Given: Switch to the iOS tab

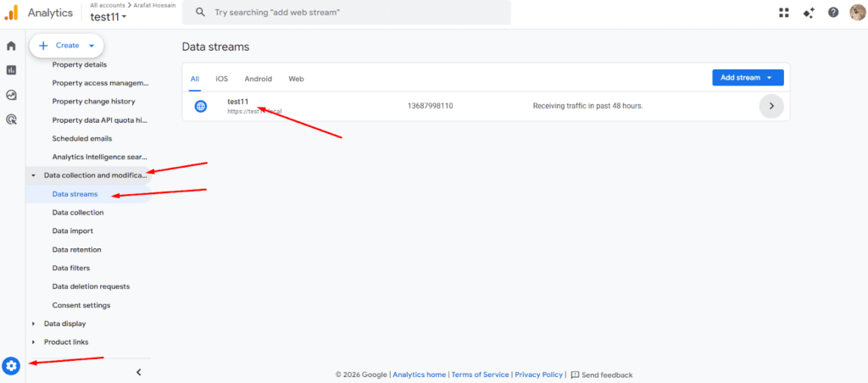Looking at the screenshot, I should pyautogui.click(x=221, y=79).
